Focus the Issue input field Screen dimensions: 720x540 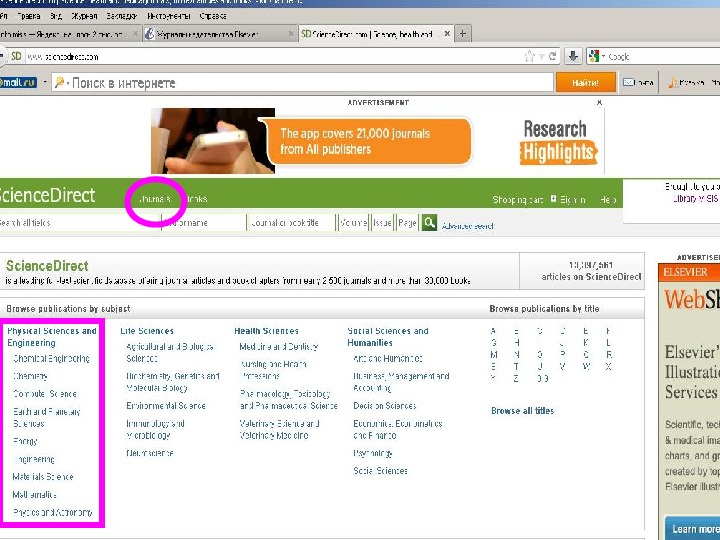(x=382, y=223)
